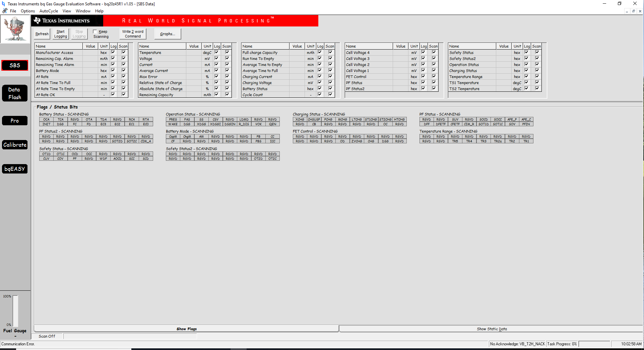Open the Data Flash section
This screenshot has width=644, height=350.
click(x=15, y=93)
